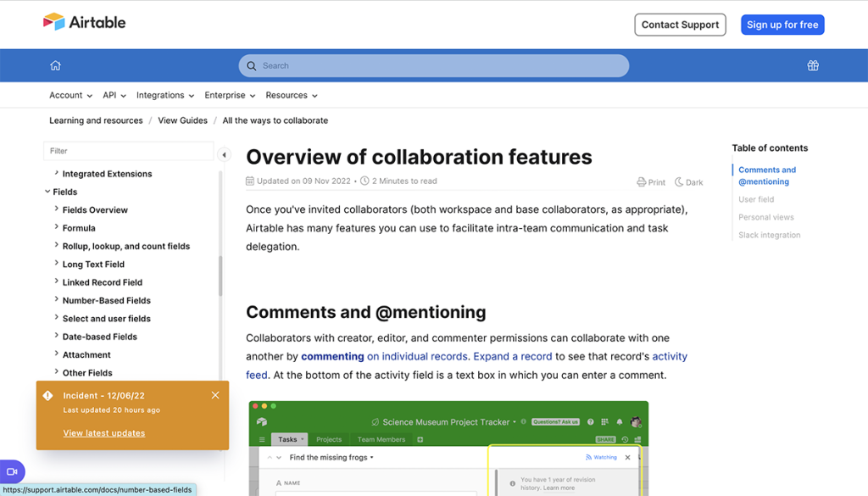This screenshot has width=868, height=496.
Task: Click the Filter input box in the sidebar
Action: coord(128,150)
